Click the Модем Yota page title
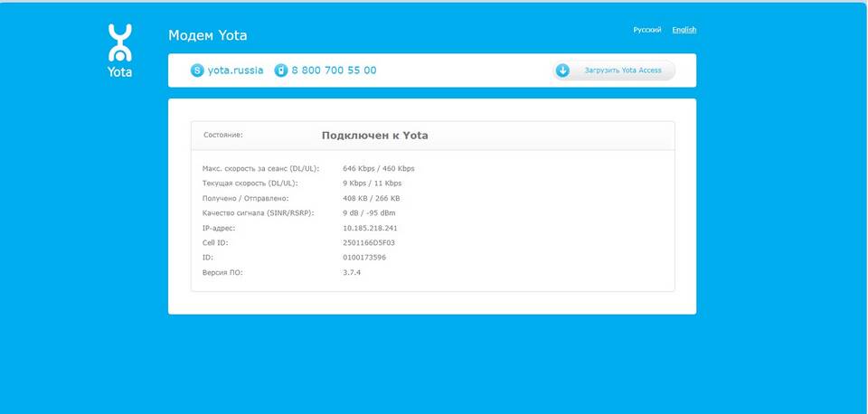 [208, 35]
